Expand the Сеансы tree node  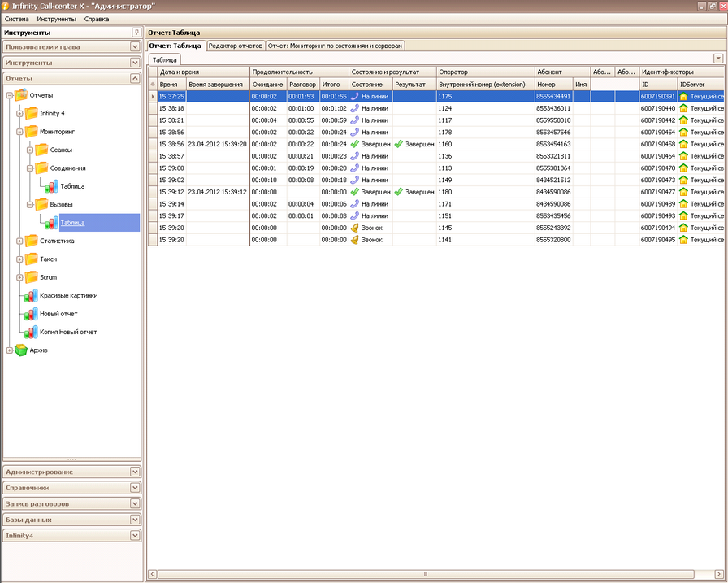click(x=30, y=150)
